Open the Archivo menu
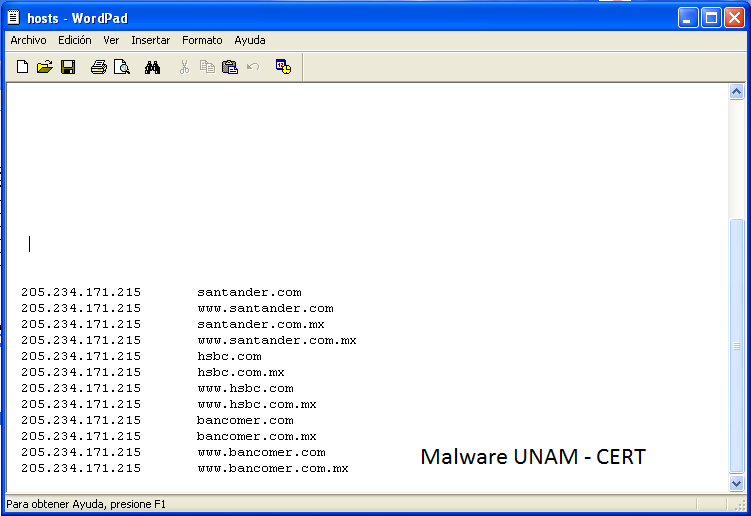 [x=28, y=40]
